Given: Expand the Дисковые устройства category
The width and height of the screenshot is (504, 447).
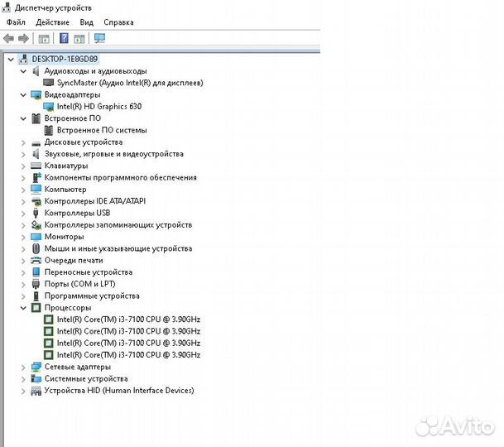Looking at the screenshot, I should click(23, 142).
